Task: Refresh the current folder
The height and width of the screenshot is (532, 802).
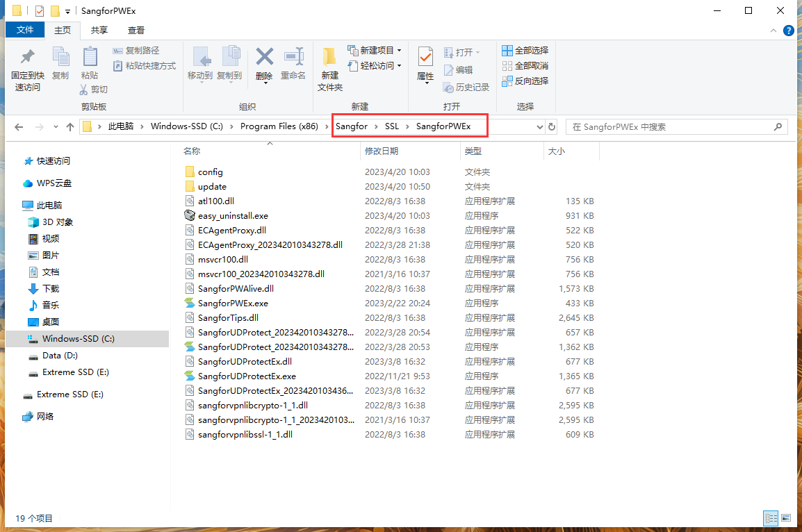Action: [x=552, y=126]
